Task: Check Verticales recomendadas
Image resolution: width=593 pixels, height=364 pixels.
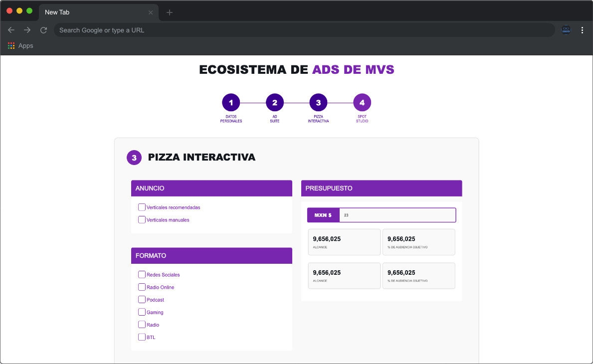Action: click(x=142, y=207)
